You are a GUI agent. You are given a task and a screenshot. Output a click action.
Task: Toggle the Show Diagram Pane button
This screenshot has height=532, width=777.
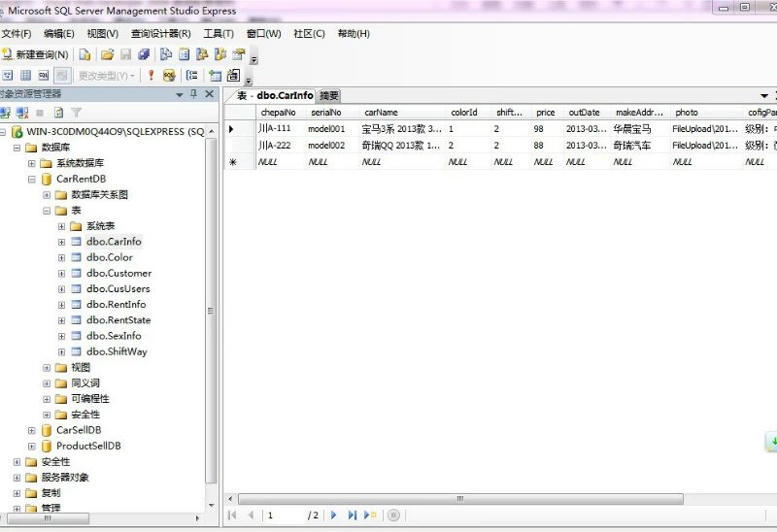point(8,76)
